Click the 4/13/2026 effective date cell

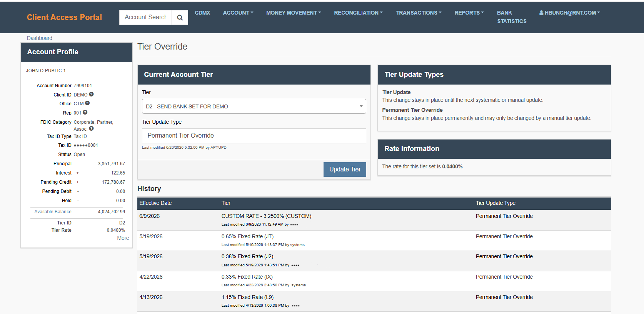151,297
